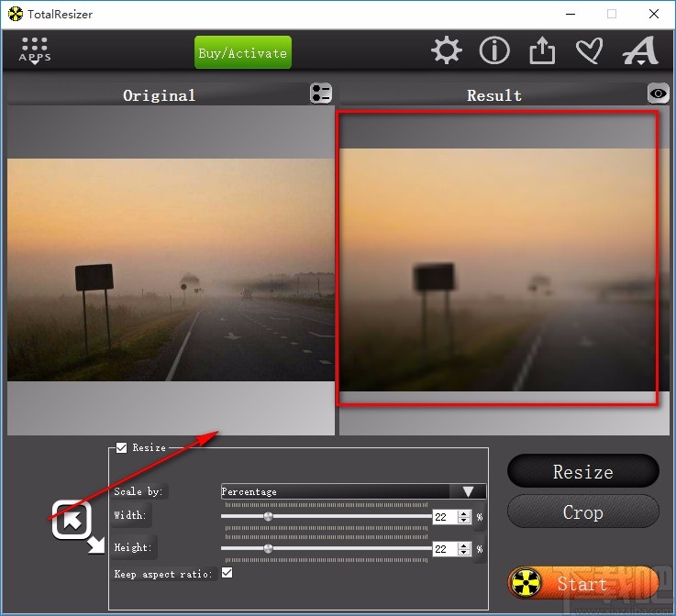Click the Height percentage input field

(443, 548)
